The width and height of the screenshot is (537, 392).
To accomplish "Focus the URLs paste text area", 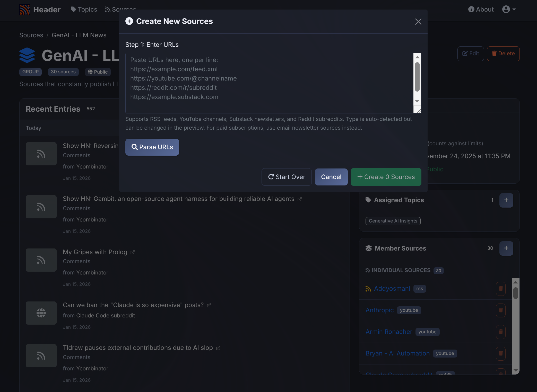I will click(269, 83).
